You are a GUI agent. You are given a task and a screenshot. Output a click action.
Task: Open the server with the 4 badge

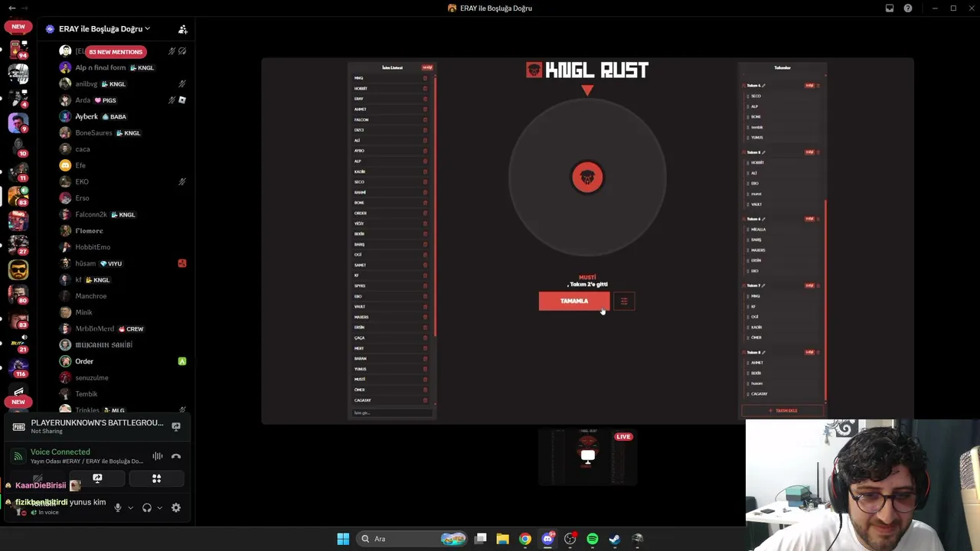[18, 98]
